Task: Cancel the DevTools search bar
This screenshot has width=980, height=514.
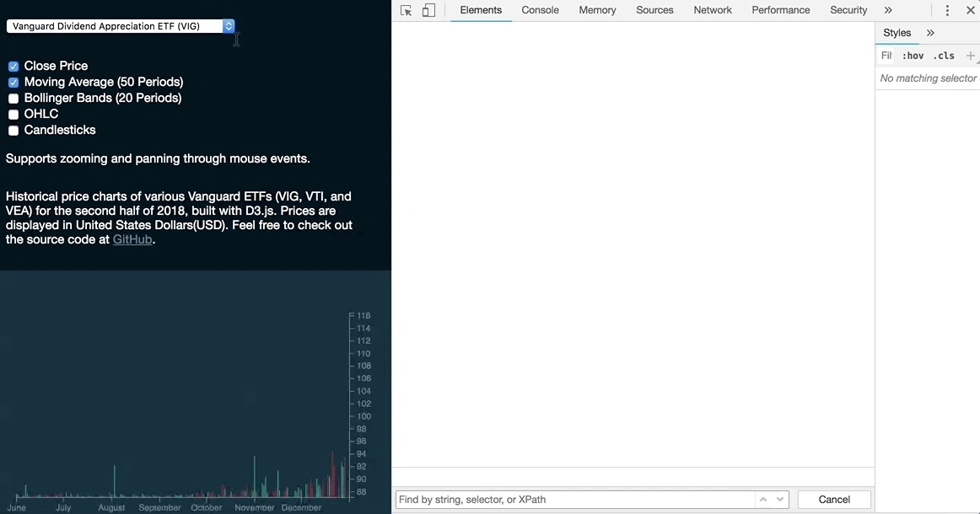Action: coord(834,500)
